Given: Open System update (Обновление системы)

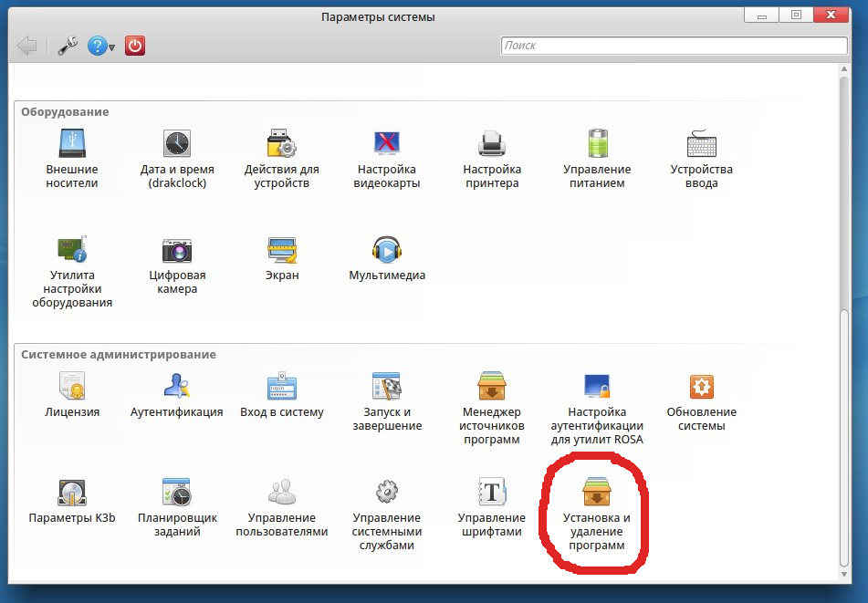Looking at the screenshot, I should (701, 401).
